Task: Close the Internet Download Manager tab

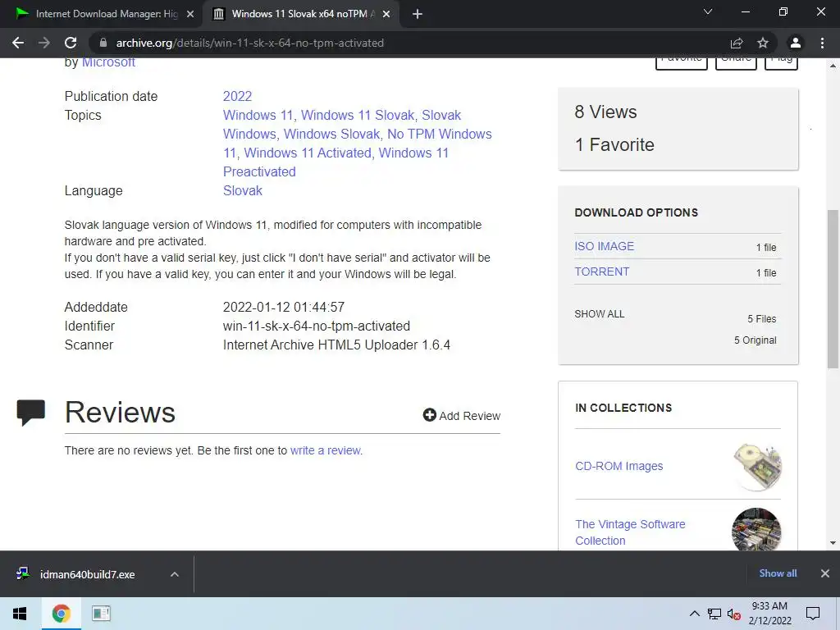Action: click(190, 15)
